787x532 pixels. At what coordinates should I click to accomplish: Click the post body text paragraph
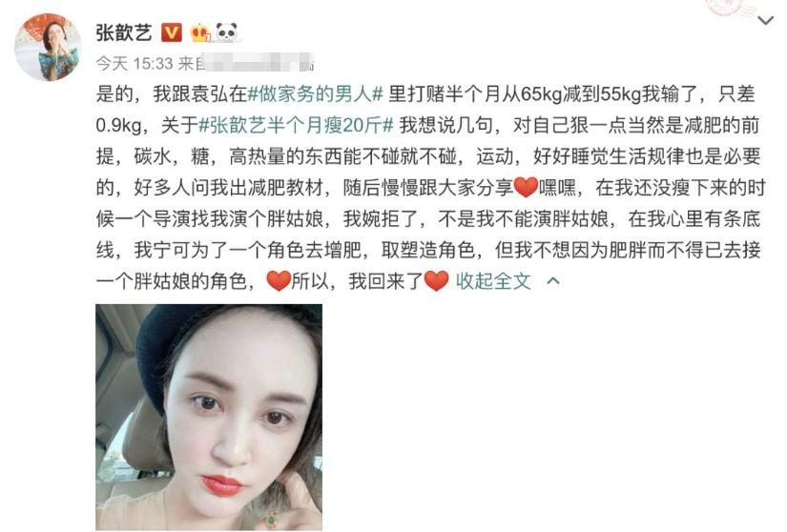coord(430,188)
